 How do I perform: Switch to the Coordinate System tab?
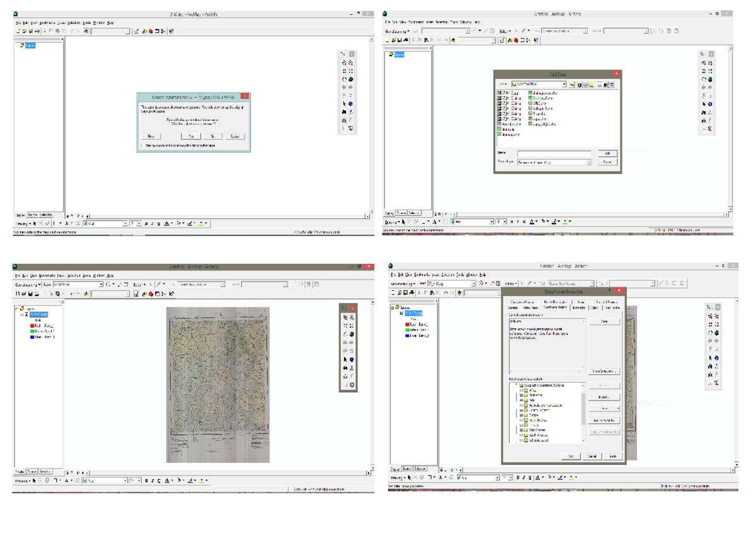[556, 308]
